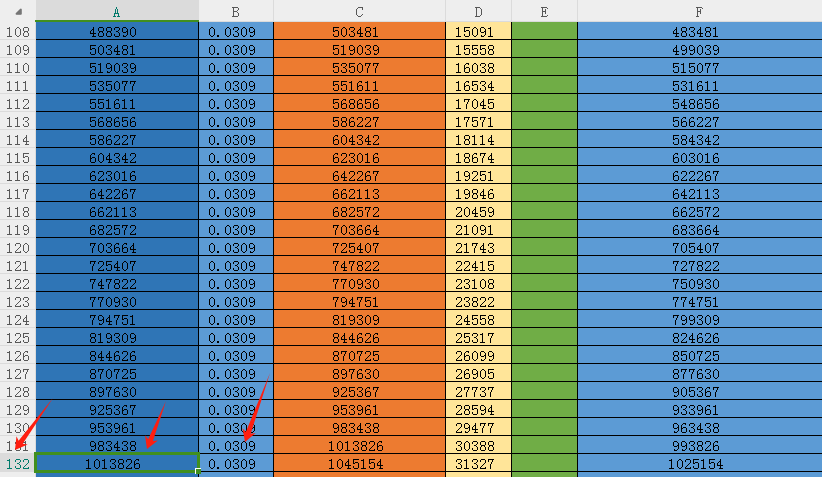Click cell A119 showing 682572

click(x=117, y=230)
